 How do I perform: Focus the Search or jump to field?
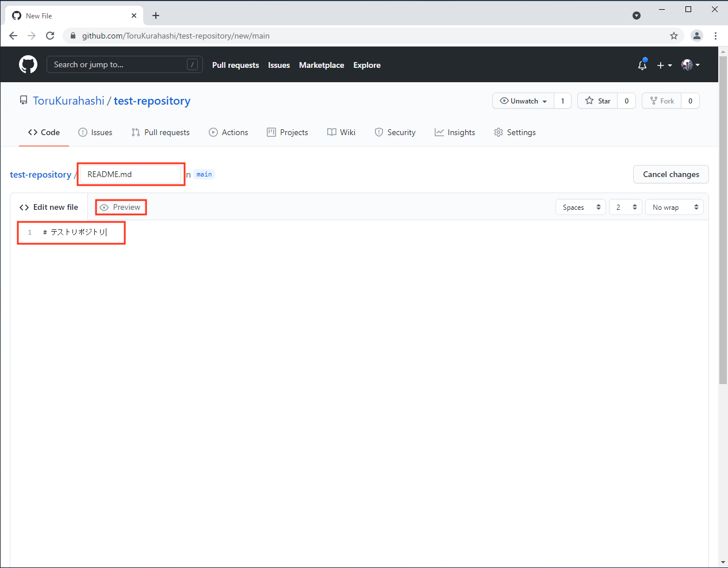pos(125,64)
